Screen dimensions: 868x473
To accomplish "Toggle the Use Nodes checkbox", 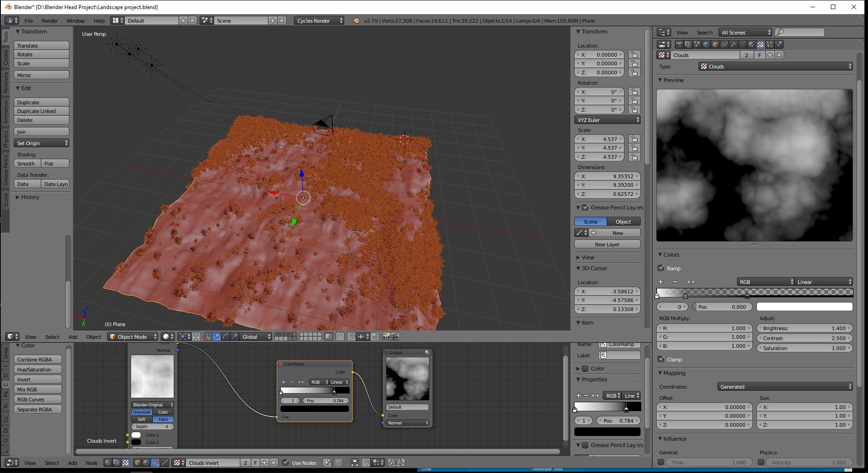I will pyautogui.click(x=285, y=463).
